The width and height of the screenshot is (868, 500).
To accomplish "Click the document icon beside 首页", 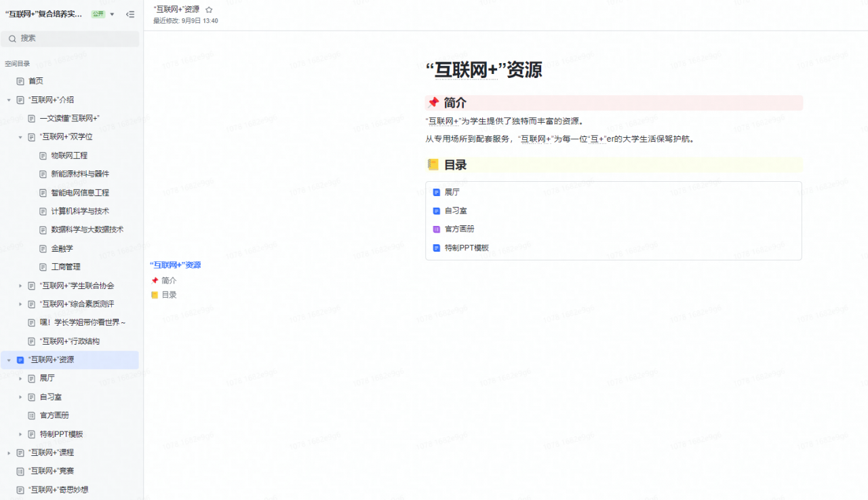I will (x=20, y=81).
